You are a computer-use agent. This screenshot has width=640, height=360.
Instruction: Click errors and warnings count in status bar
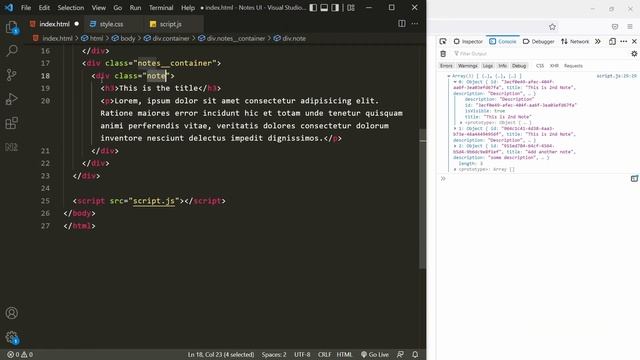(x=20, y=355)
